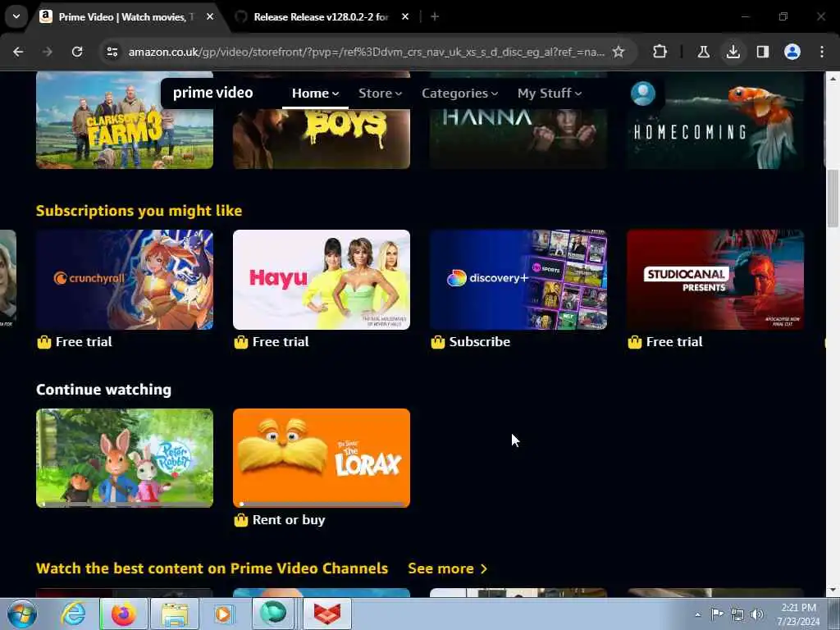Screen dimensions: 840x630
Task: Open the Hayu subscription card
Action: click(x=322, y=280)
